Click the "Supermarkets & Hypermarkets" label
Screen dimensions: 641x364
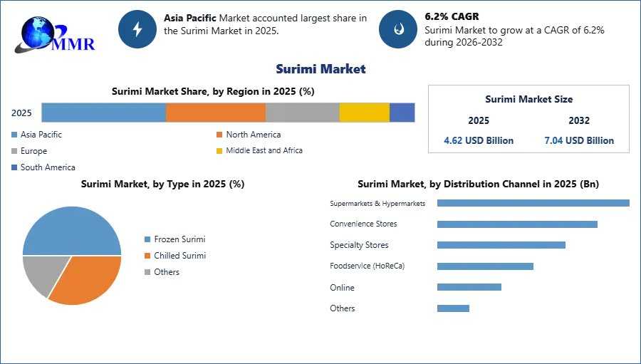pos(377,203)
